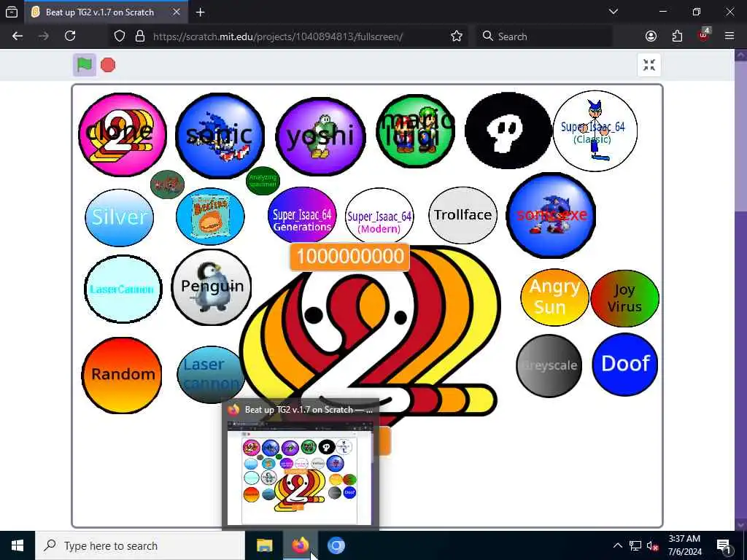Image resolution: width=747 pixels, height=560 pixels.
Task: Open tracking protection shield panel
Action: click(x=120, y=36)
